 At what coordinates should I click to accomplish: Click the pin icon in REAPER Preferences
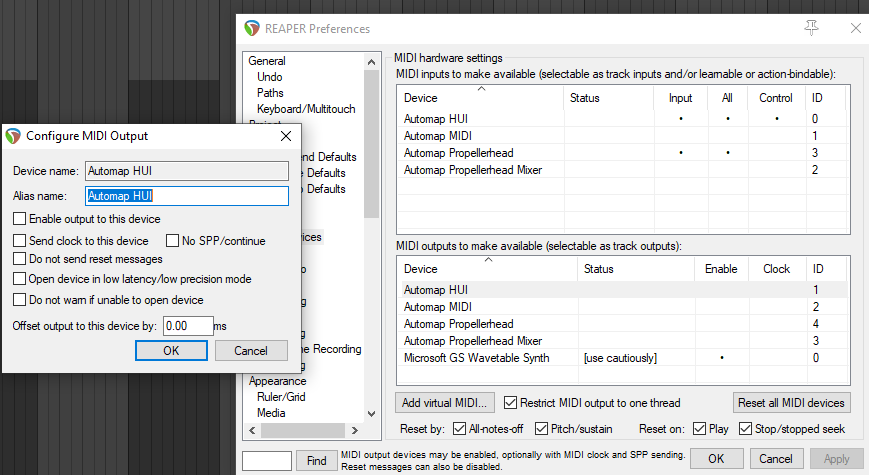pos(811,28)
